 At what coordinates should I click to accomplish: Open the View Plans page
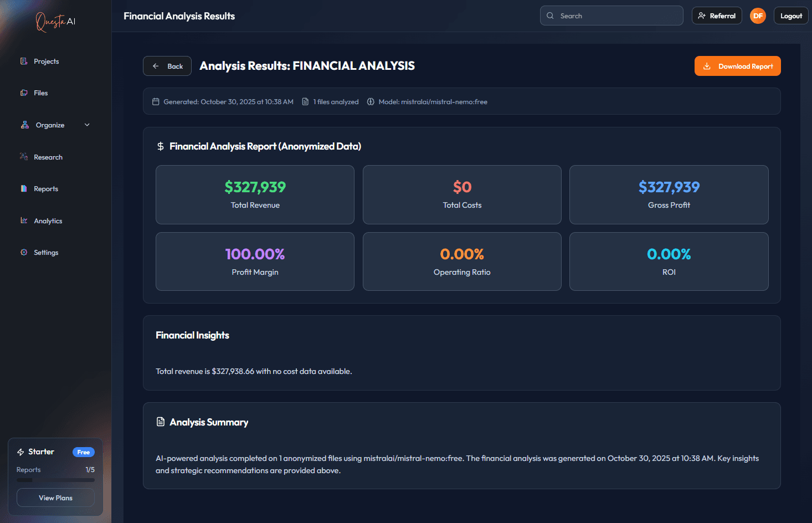click(55, 498)
